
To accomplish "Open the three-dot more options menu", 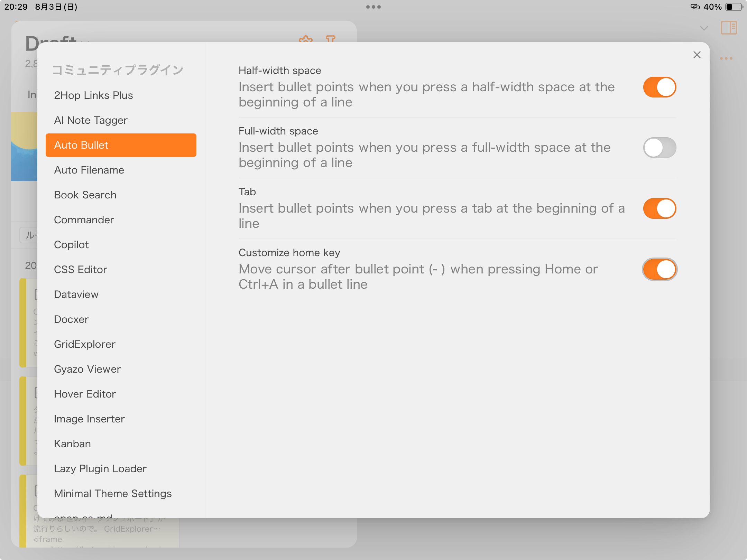I will tap(726, 58).
